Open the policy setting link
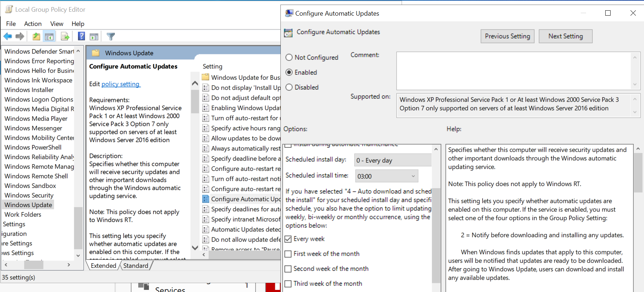The image size is (644, 292). click(120, 84)
